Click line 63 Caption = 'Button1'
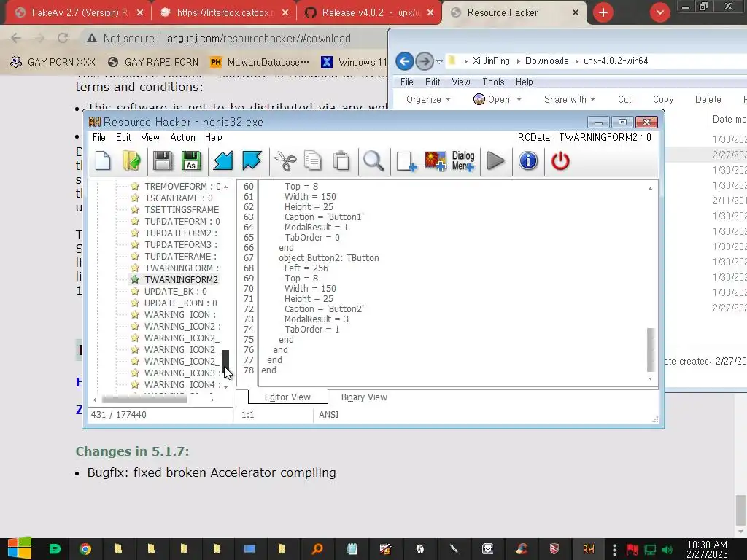 [324, 217]
